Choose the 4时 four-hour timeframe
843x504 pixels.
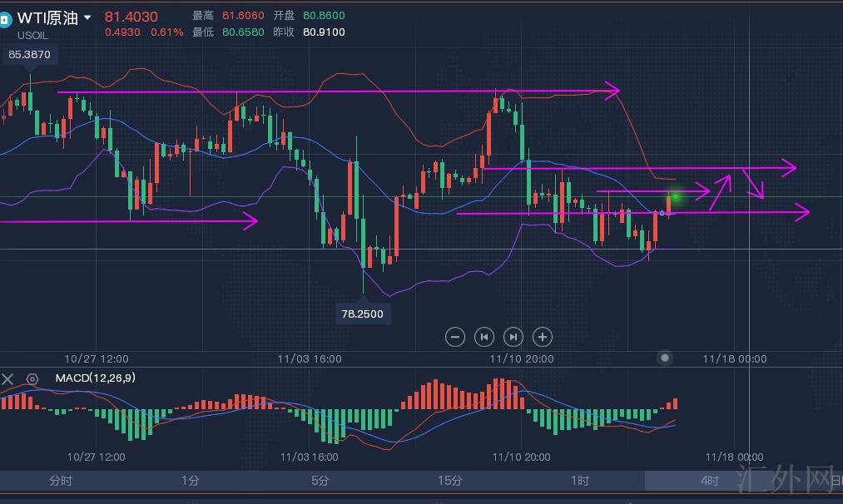[709, 481]
